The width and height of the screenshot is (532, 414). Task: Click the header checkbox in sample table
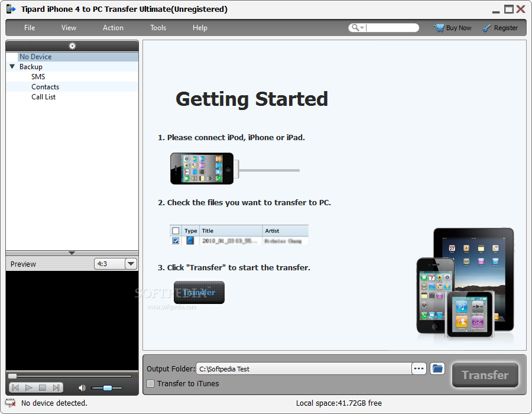coord(176,231)
